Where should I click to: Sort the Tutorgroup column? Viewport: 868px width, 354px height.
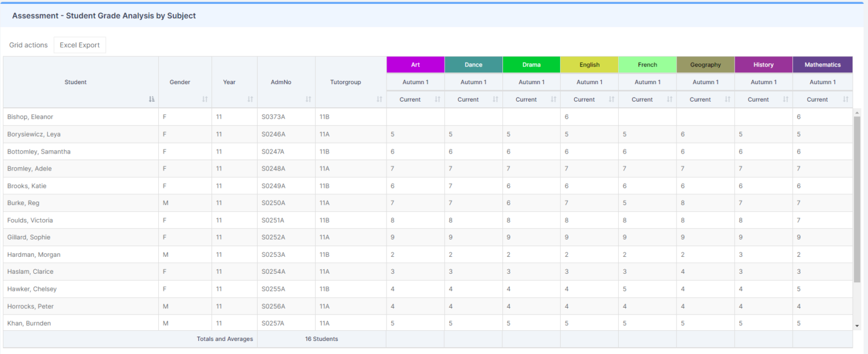[379, 99]
